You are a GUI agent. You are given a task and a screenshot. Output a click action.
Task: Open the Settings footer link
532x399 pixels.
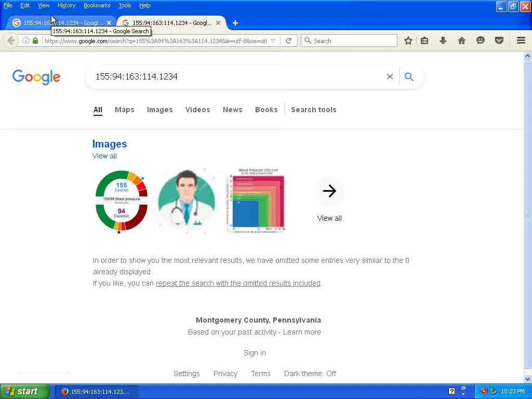187,374
